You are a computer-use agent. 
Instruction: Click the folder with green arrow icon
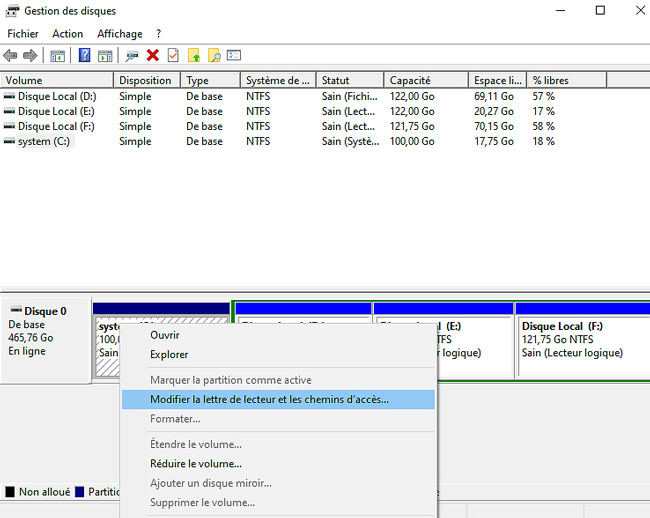tap(194, 56)
